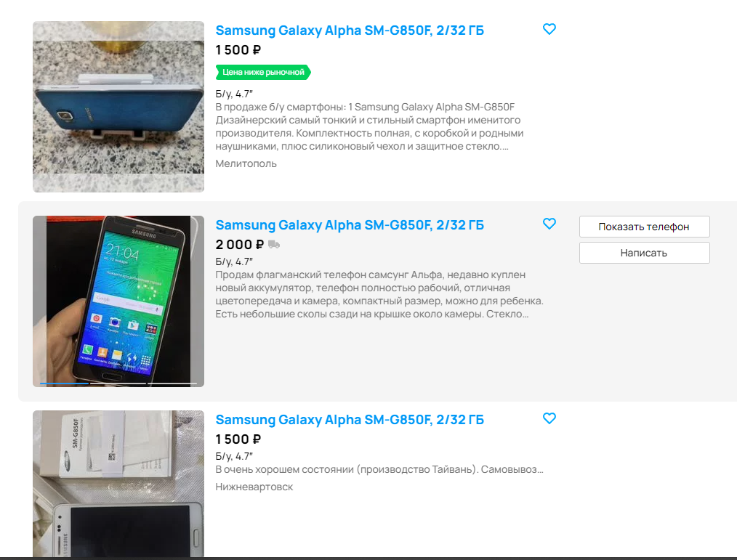
Task: Open the photo with SM-G850F white box
Action: 118,484
